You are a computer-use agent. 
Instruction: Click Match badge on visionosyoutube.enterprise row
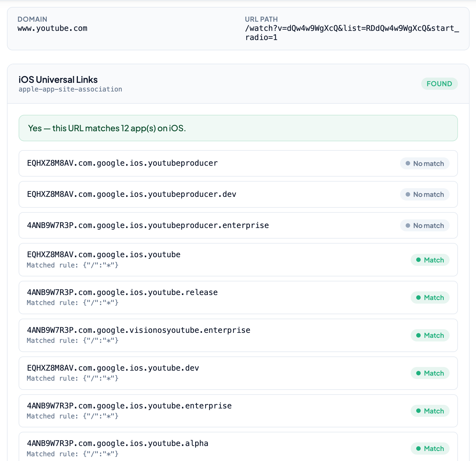tap(430, 335)
